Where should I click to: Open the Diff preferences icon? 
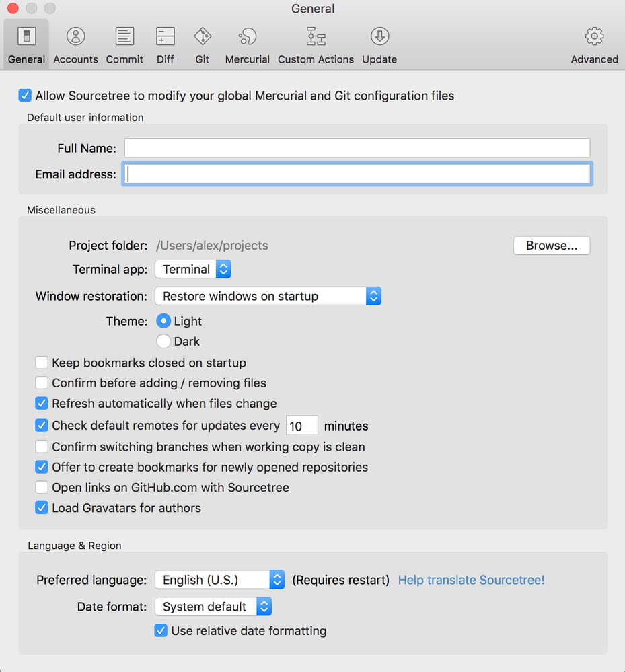click(x=165, y=36)
